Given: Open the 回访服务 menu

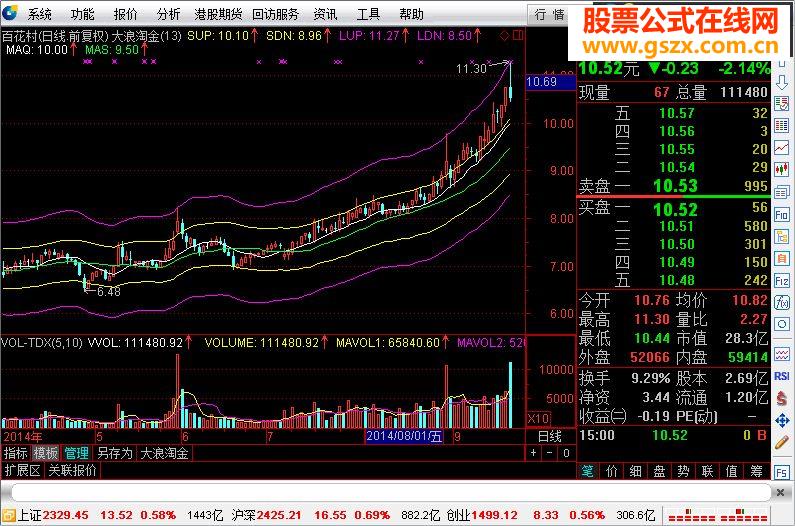Looking at the screenshot, I should click(x=275, y=14).
